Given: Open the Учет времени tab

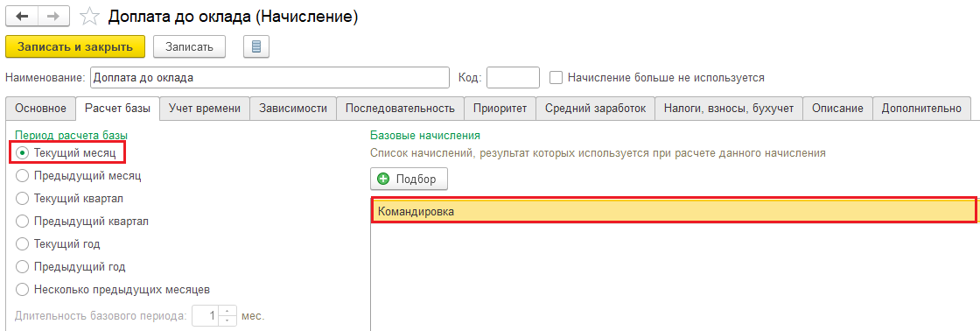Looking at the screenshot, I should pyautogui.click(x=205, y=109).
